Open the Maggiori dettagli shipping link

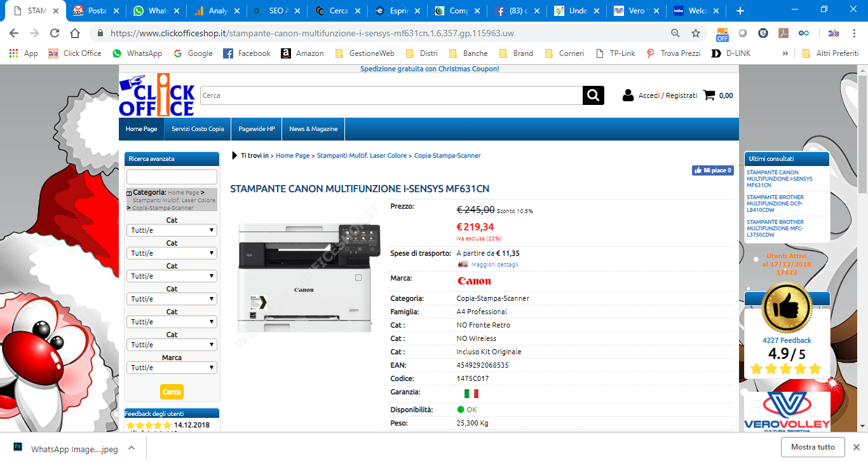click(494, 265)
